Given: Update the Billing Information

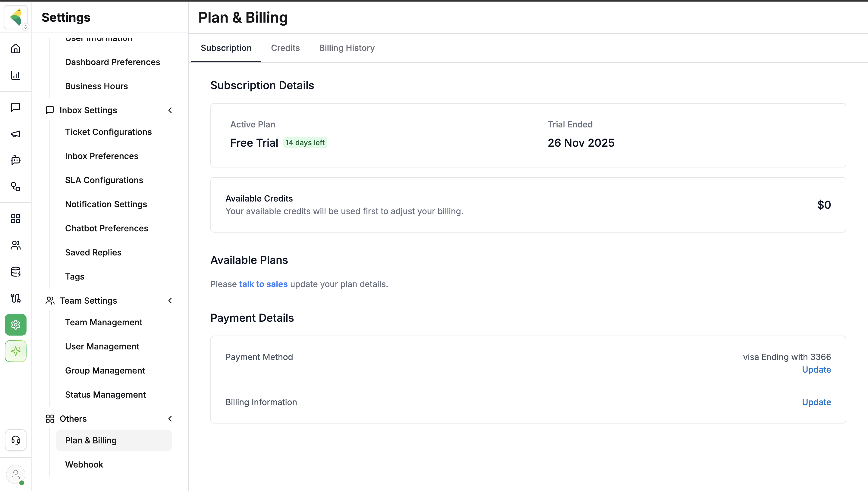Looking at the screenshot, I should [816, 402].
